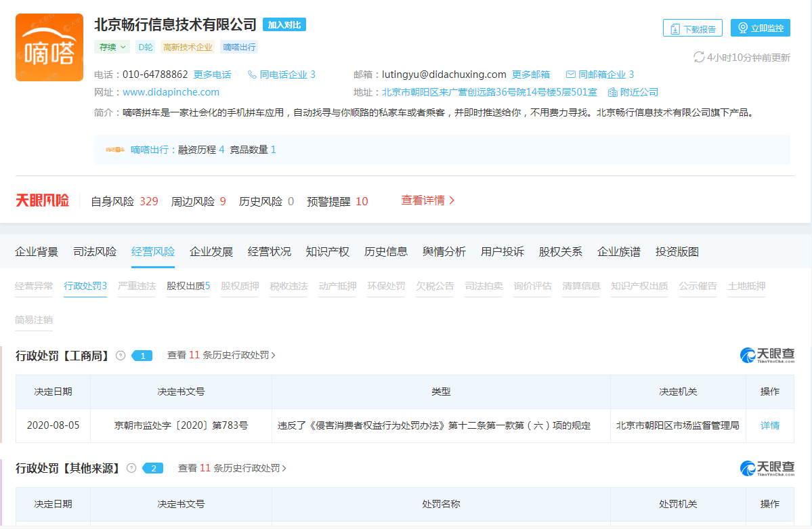The image size is (812, 529).
Task: Select the 股权出质 sub-tab
Action: point(188,286)
